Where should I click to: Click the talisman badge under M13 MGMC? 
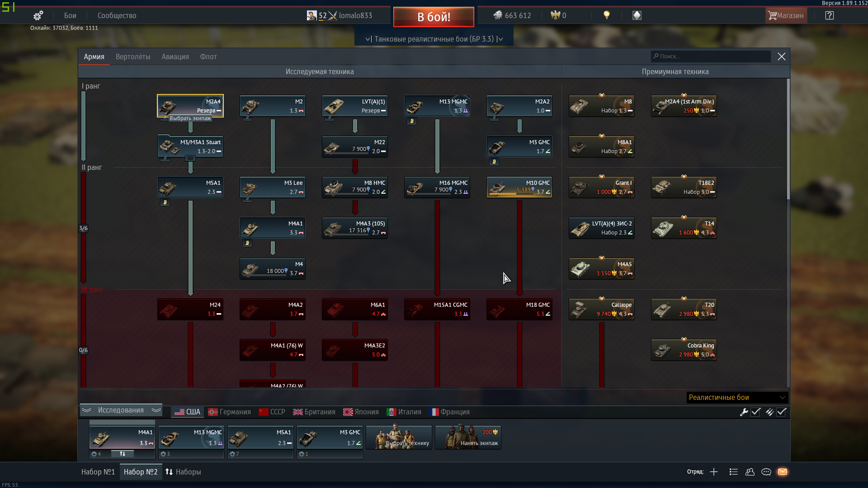412,121
